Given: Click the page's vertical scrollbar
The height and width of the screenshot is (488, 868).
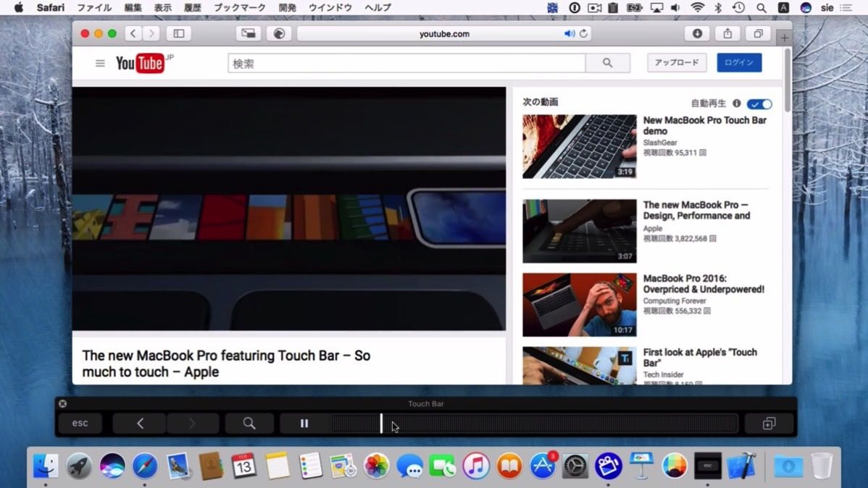Looking at the screenshot, I should click(787, 80).
